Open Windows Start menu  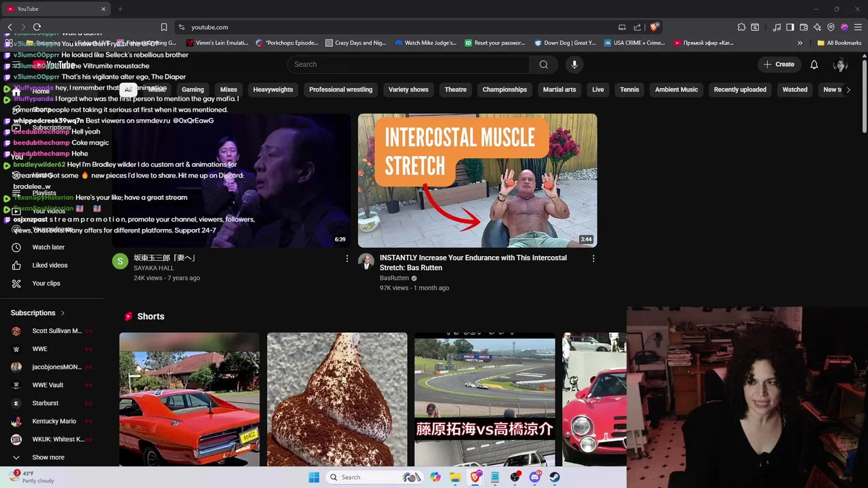click(314, 477)
